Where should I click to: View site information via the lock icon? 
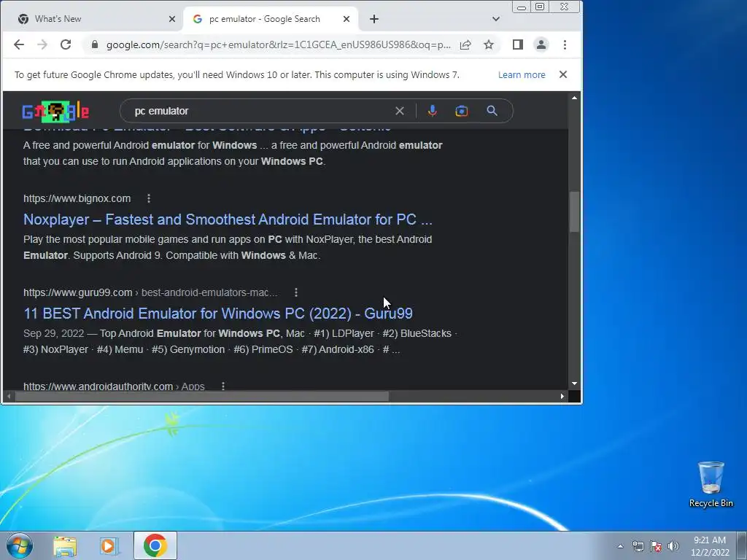coord(95,44)
